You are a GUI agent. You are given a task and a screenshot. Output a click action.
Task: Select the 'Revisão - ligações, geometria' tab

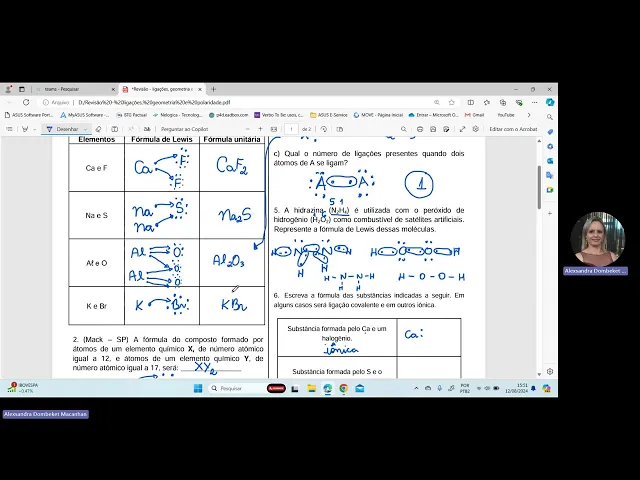162,89
